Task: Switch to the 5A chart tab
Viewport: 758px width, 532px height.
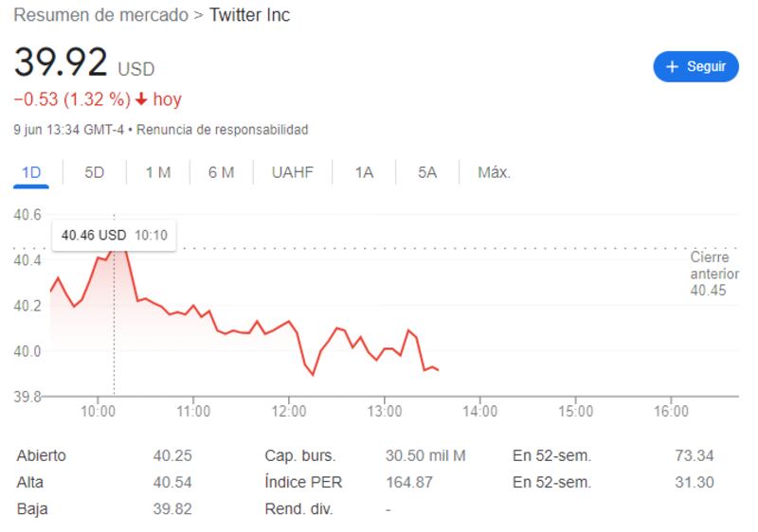Action: coord(427,172)
